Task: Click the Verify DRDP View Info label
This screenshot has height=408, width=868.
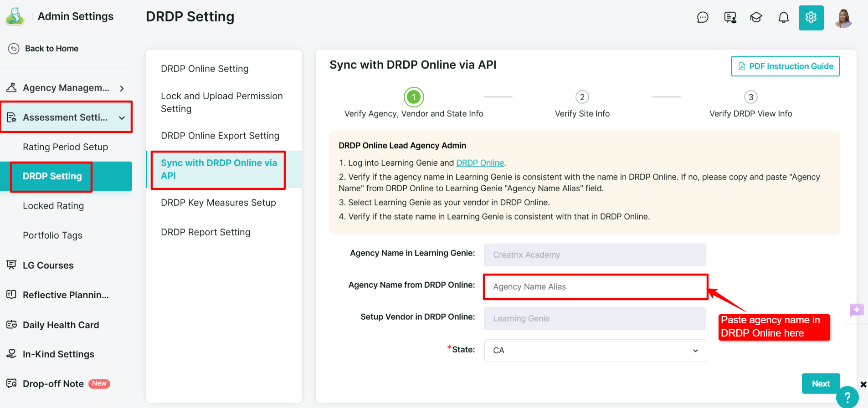Action: [x=751, y=114]
